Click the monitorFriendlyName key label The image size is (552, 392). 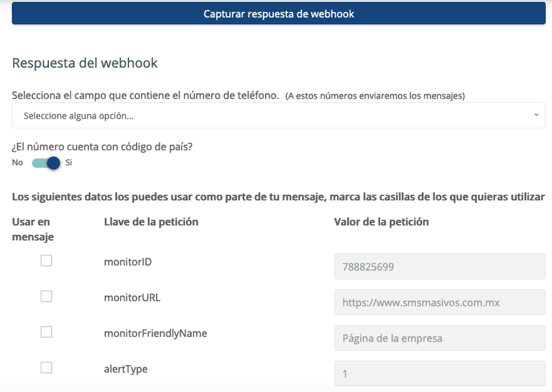[x=156, y=333]
